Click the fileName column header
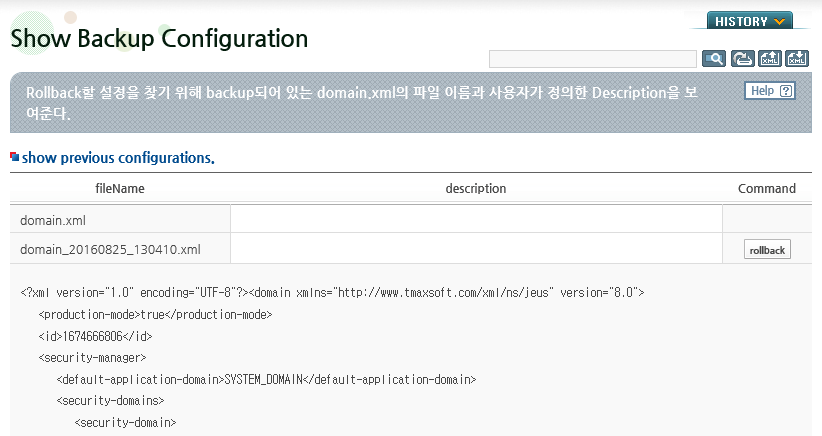This screenshot has width=822, height=436. (x=120, y=189)
